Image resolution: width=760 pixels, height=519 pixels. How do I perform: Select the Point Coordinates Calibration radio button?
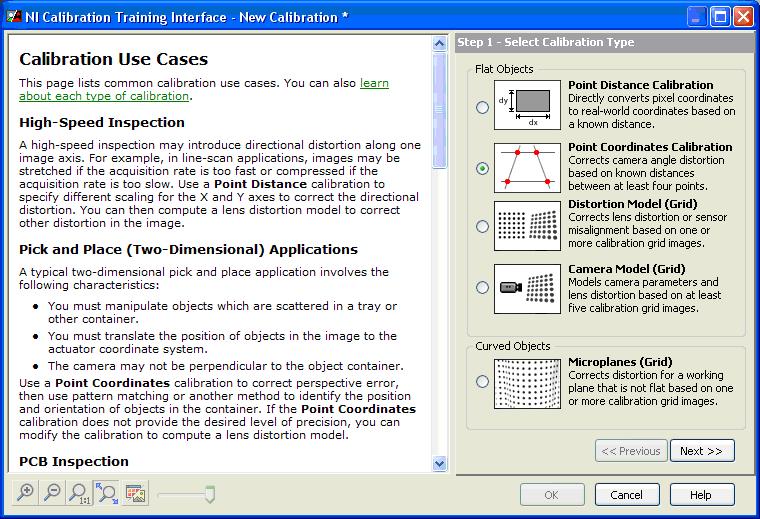click(x=482, y=169)
